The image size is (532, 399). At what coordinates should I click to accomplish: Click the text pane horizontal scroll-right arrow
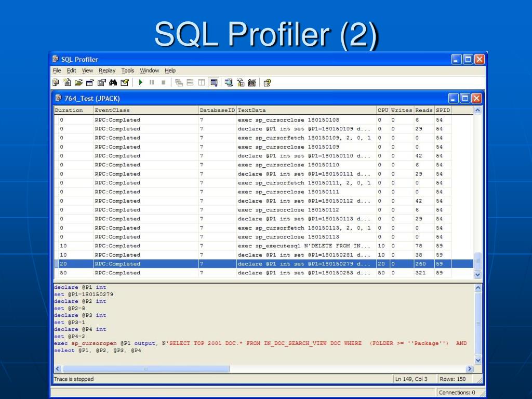coord(470,369)
